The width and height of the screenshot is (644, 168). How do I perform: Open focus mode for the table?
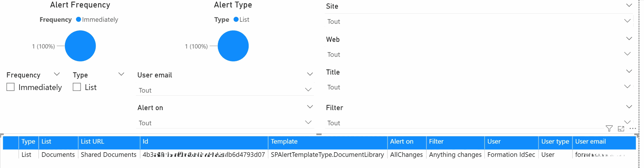tap(621, 129)
